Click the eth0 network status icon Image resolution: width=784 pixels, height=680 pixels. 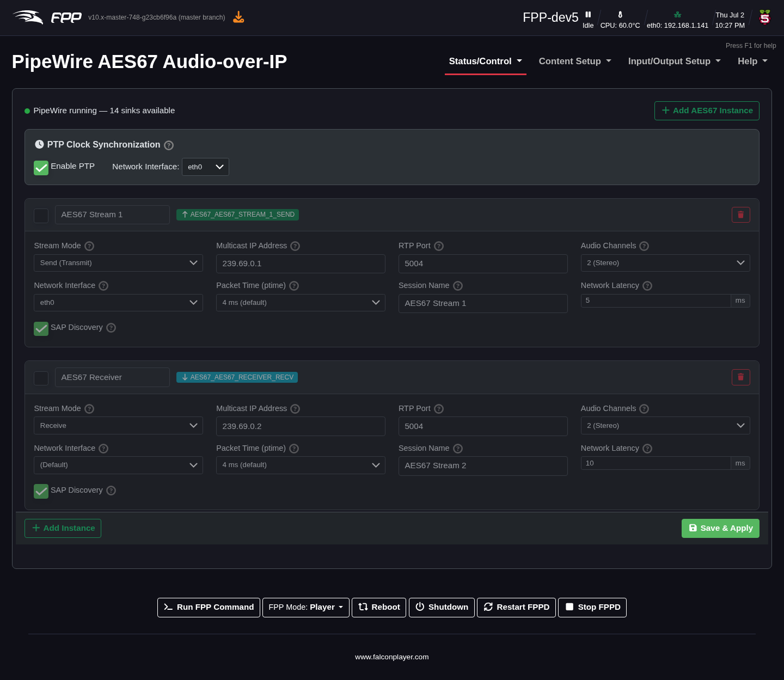point(677,15)
